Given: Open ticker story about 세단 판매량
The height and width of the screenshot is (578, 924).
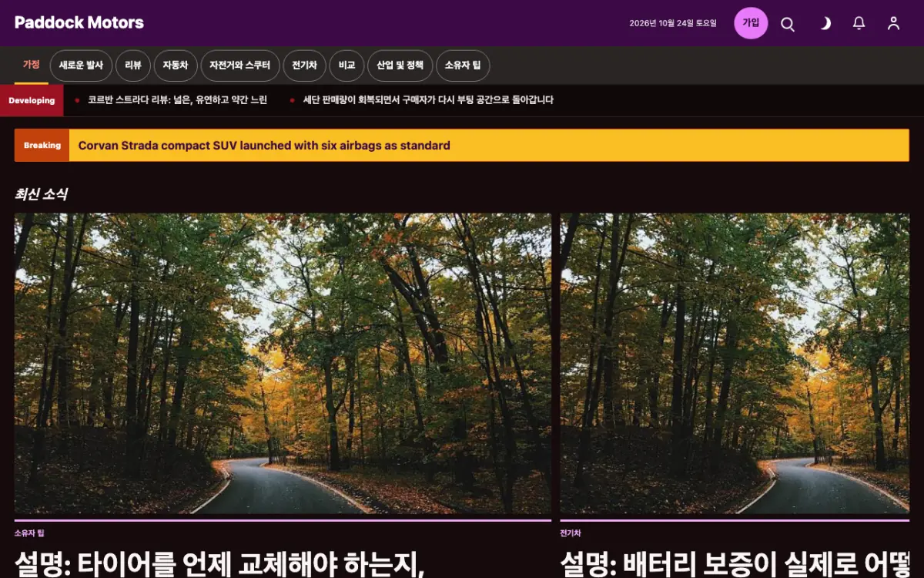Looking at the screenshot, I should [428, 100].
